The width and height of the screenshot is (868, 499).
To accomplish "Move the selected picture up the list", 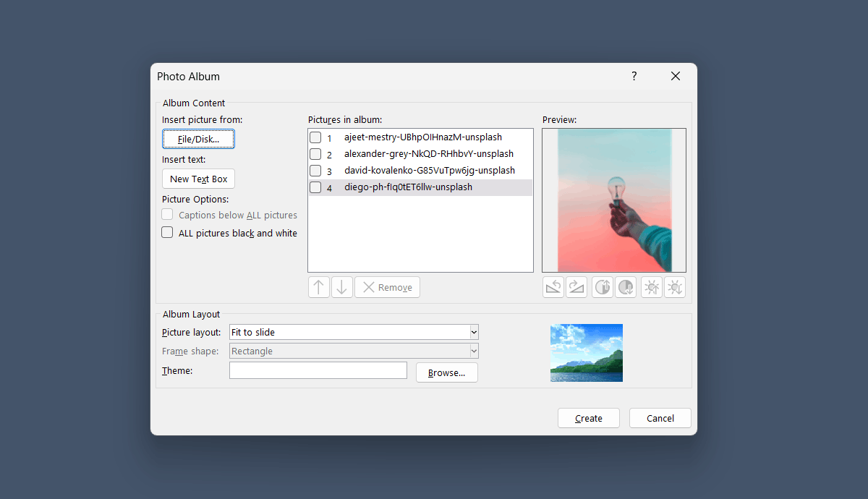I will 319,287.
